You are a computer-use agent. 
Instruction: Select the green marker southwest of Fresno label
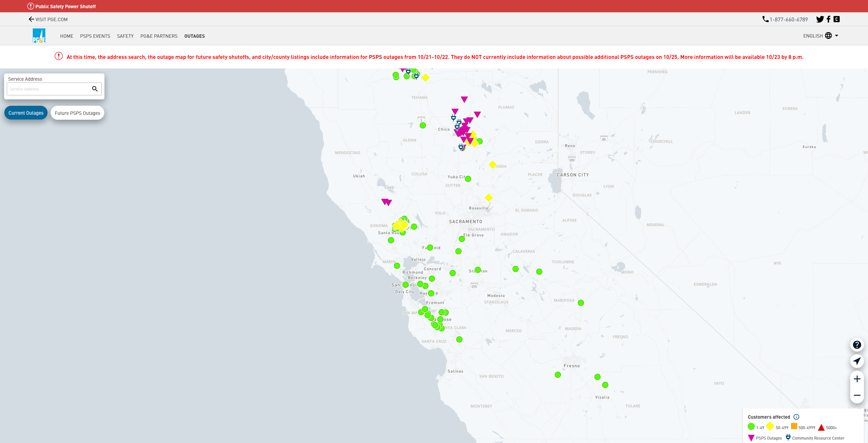tap(558, 375)
